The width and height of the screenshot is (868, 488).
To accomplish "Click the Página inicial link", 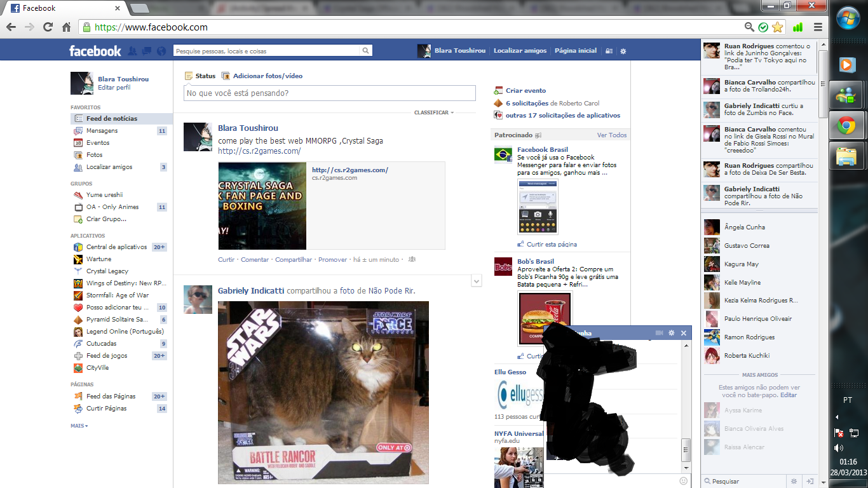I will click(575, 51).
